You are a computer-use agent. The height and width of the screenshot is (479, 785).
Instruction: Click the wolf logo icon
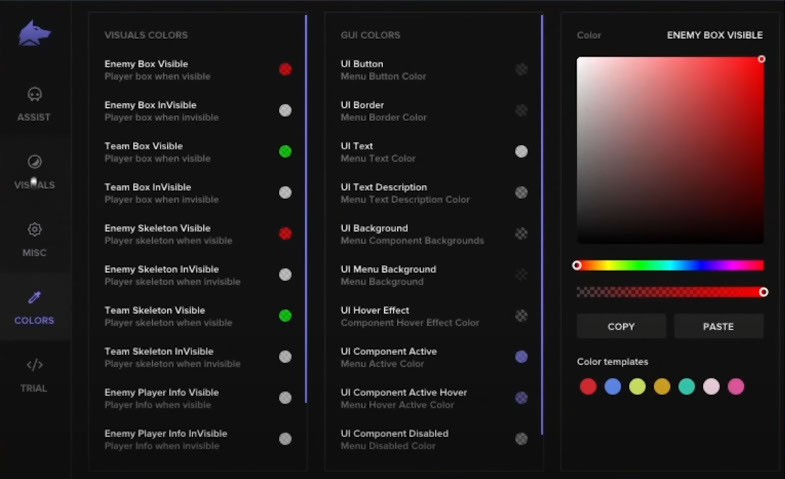[34, 33]
